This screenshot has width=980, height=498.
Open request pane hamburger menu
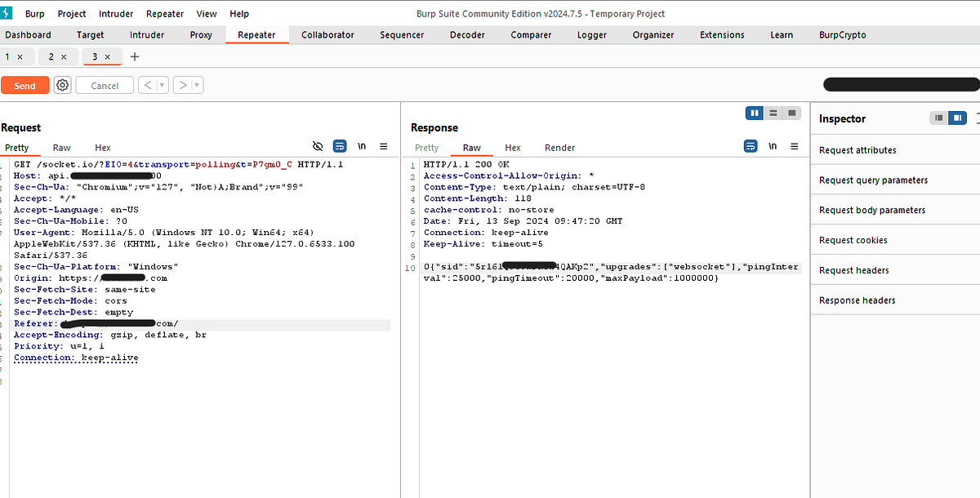[x=384, y=146]
